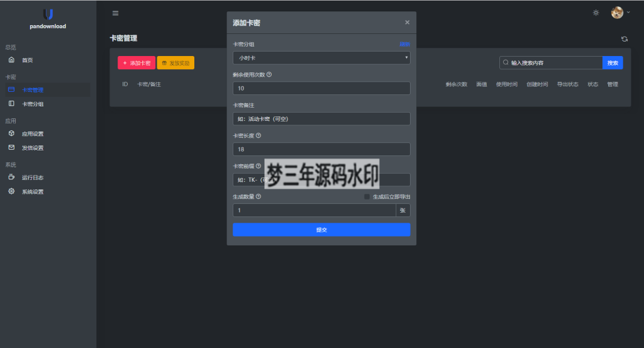Click the 导出状态 column header
The height and width of the screenshot is (348, 644).
pos(567,84)
